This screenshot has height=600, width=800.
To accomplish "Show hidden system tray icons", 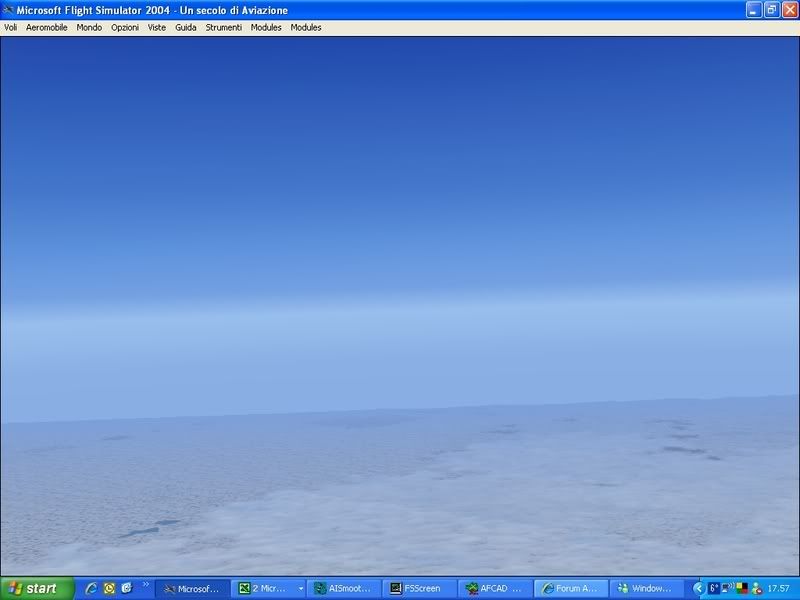I will [698, 589].
